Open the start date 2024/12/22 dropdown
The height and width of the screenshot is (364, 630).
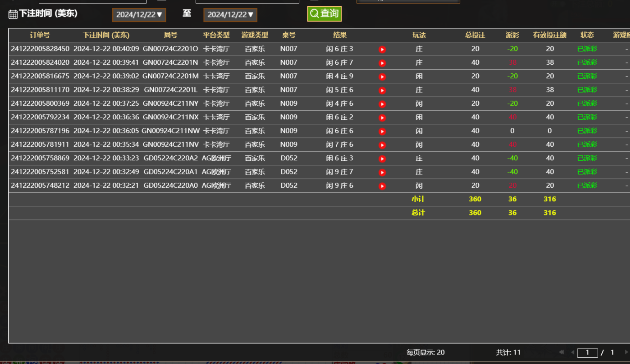(x=139, y=15)
